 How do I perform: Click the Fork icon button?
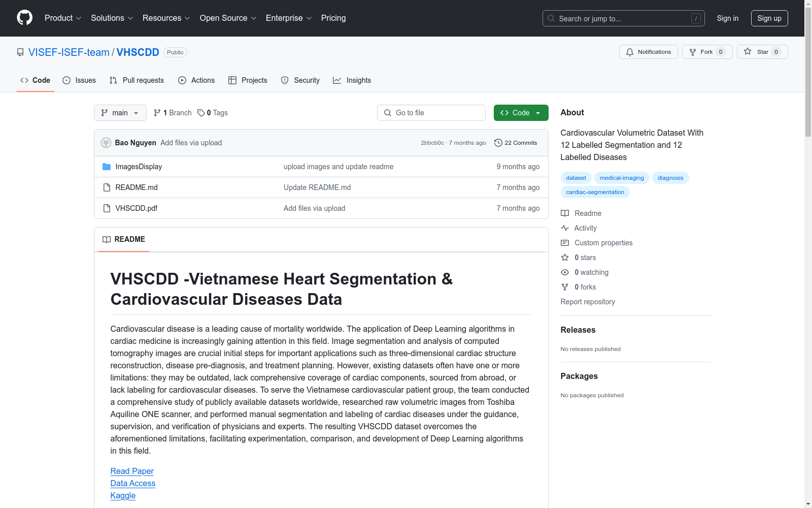click(693, 52)
